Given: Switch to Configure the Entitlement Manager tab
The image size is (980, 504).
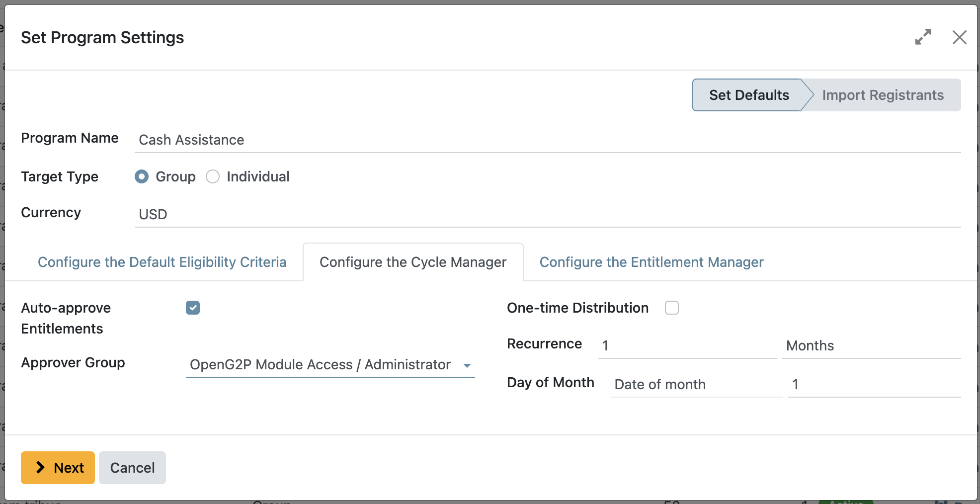Looking at the screenshot, I should [652, 262].
